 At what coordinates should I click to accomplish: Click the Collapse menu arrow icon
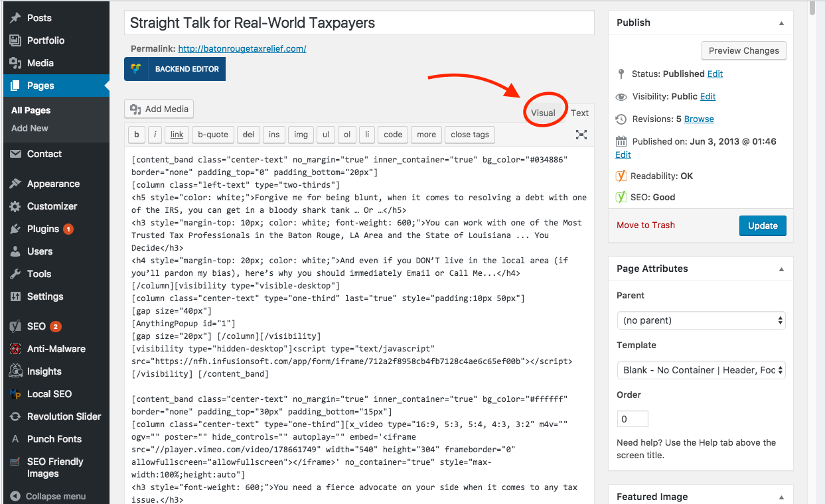point(15,496)
